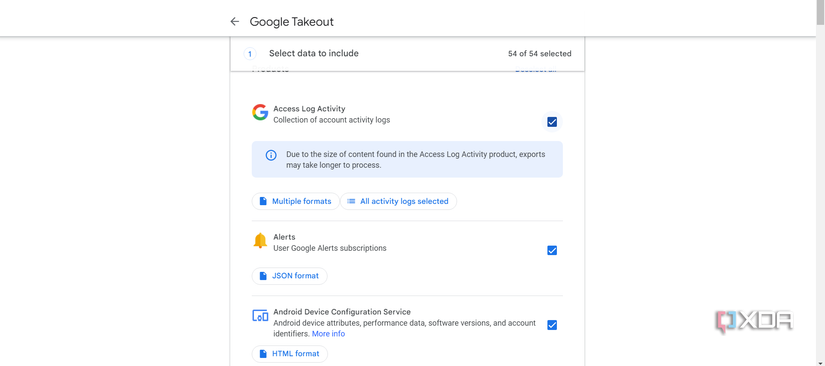Click the '54 of 54 selected' text
825x366 pixels.
(x=540, y=54)
